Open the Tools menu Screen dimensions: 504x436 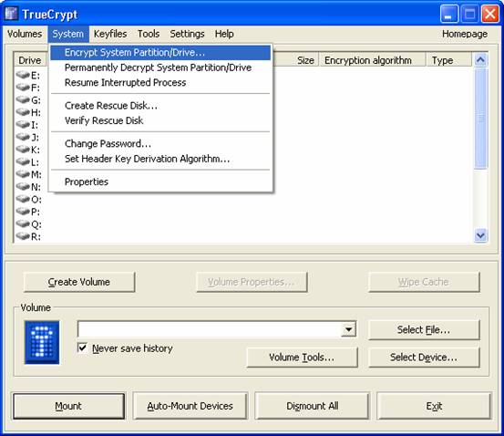[149, 34]
